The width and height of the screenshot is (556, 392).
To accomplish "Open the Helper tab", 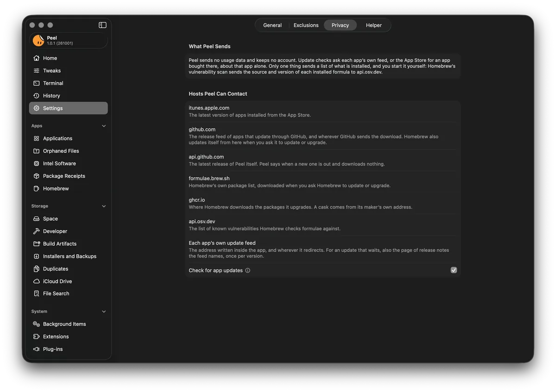I will [x=373, y=25].
